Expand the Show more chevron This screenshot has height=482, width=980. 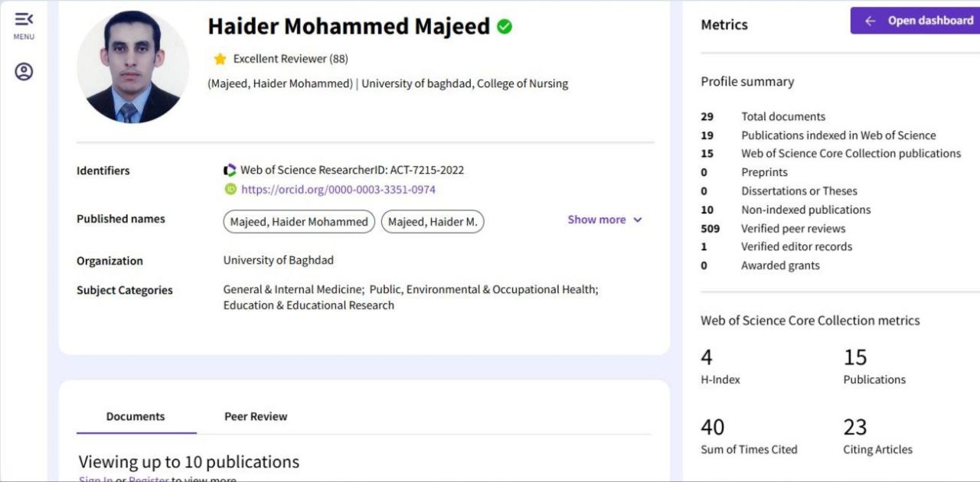pos(638,220)
